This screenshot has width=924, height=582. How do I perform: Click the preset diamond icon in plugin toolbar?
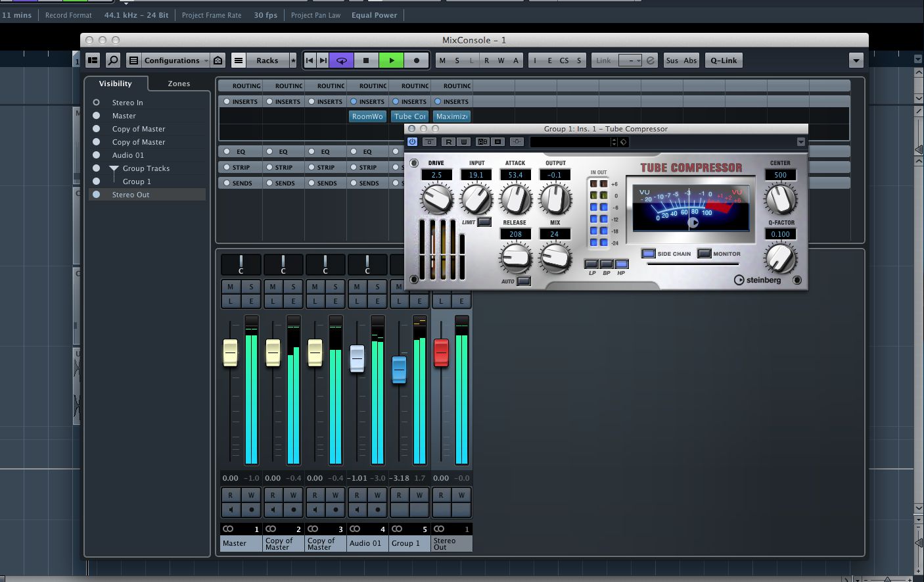[x=624, y=141]
